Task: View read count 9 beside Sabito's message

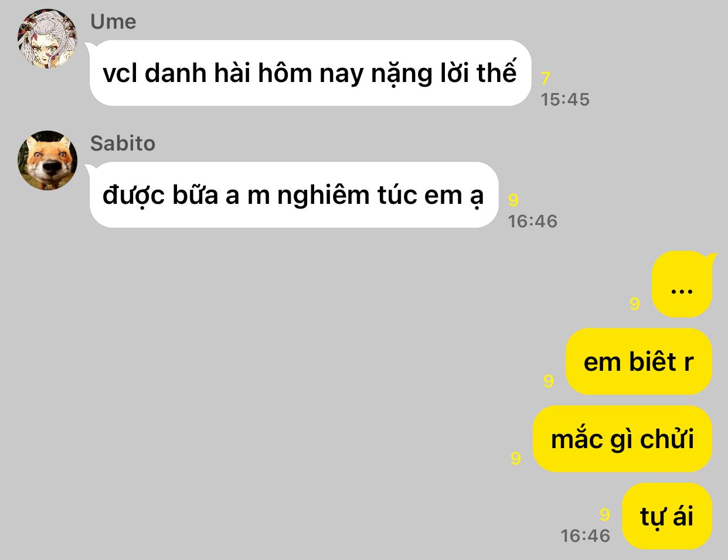Action: (x=513, y=200)
